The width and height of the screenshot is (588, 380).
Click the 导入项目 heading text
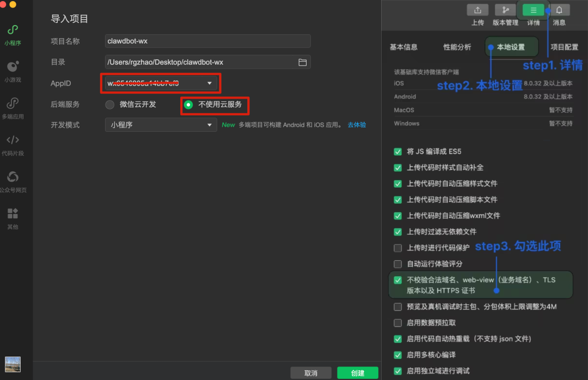[69, 19]
